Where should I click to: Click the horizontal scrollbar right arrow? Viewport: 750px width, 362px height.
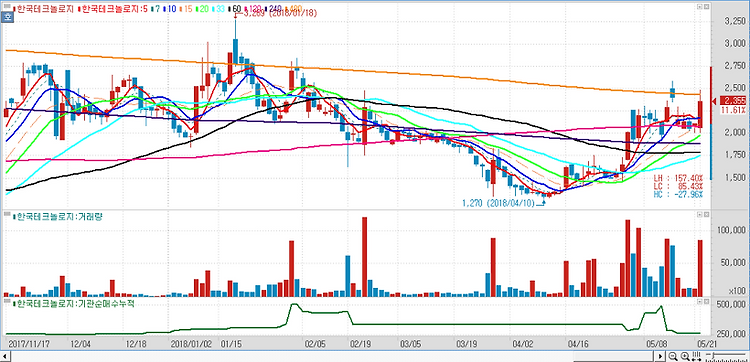[x=660, y=356]
